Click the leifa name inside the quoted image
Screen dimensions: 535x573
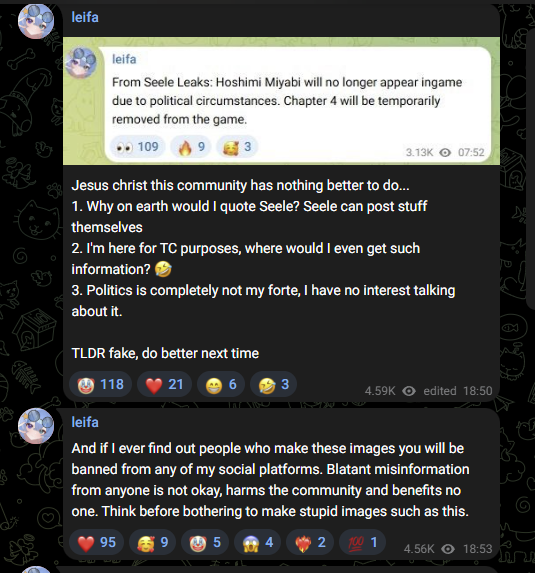[x=124, y=59]
